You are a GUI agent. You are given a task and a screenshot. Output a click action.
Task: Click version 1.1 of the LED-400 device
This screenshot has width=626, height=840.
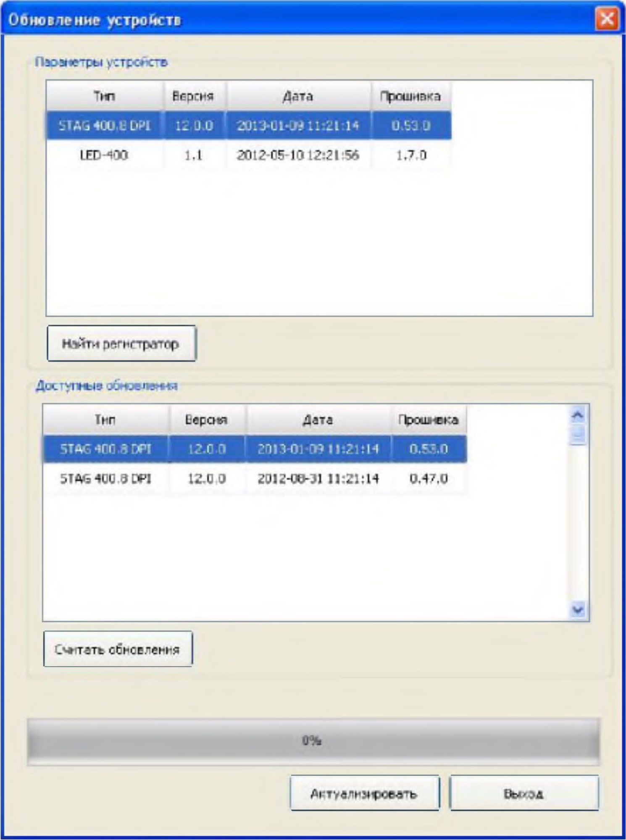[194, 155]
